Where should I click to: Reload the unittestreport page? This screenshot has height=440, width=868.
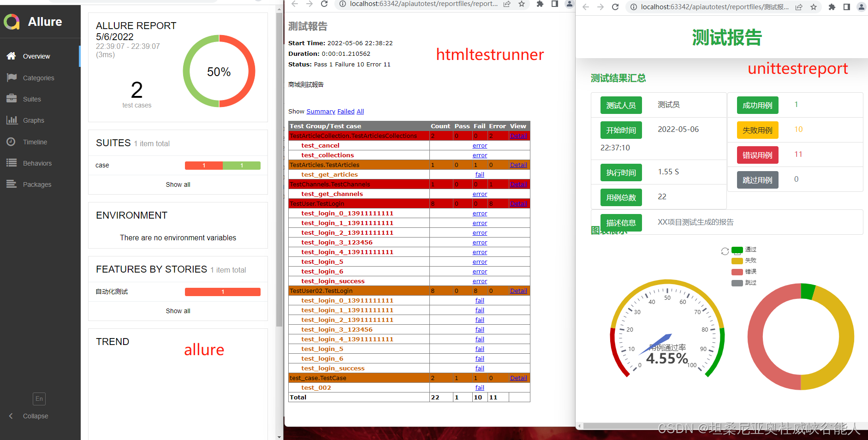pos(615,7)
